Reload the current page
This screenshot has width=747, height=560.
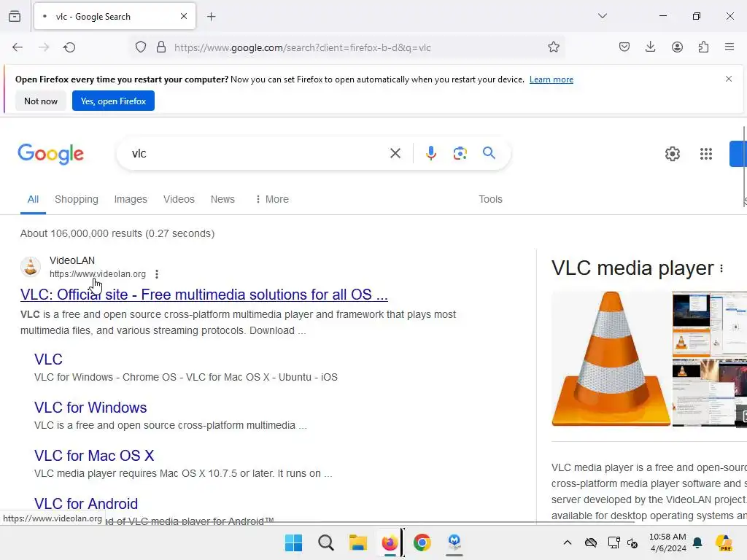(69, 47)
